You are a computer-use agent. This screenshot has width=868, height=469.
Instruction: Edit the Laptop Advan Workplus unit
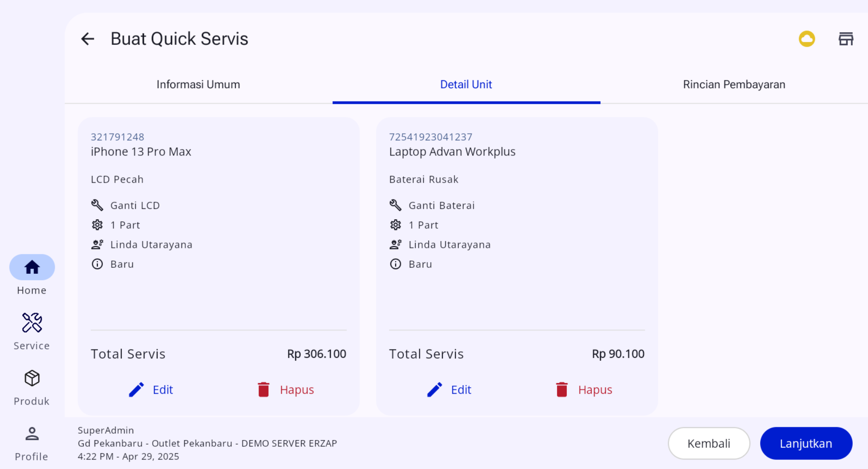449,390
